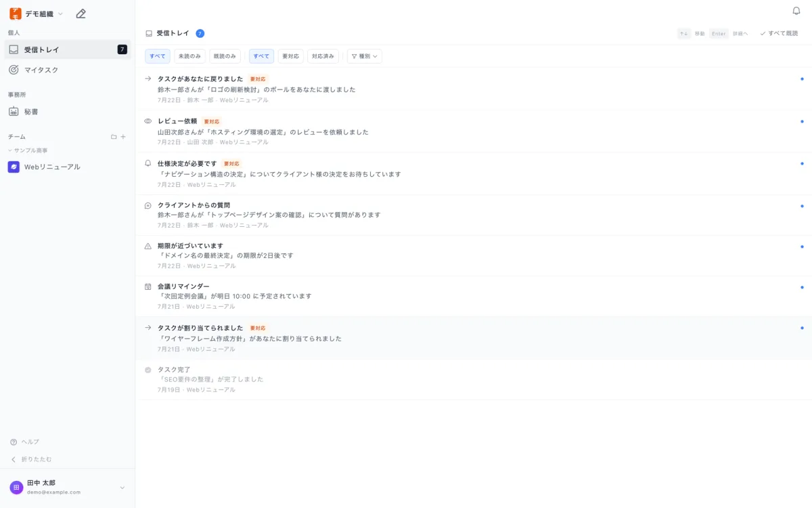This screenshot has height=508, width=812.
Task: Open the Webリニューアル team project
Action: (67, 167)
